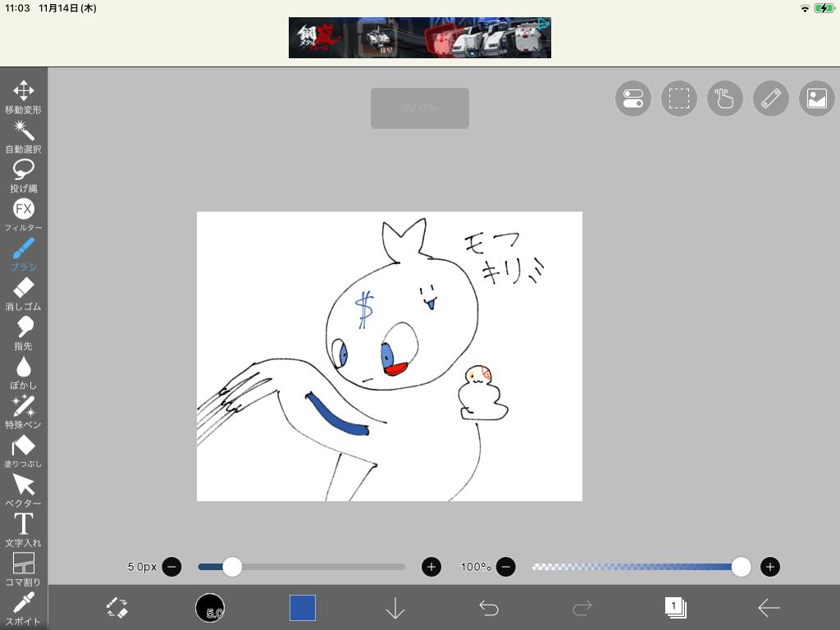The width and height of the screenshot is (840, 630).
Task: Go back using the left arrow button
Action: coord(769,608)
